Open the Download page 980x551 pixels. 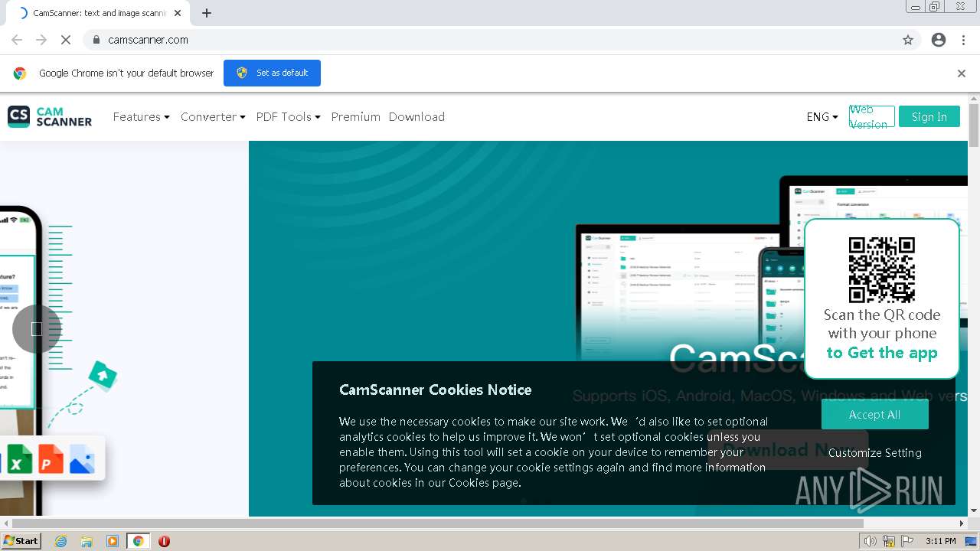416,116
